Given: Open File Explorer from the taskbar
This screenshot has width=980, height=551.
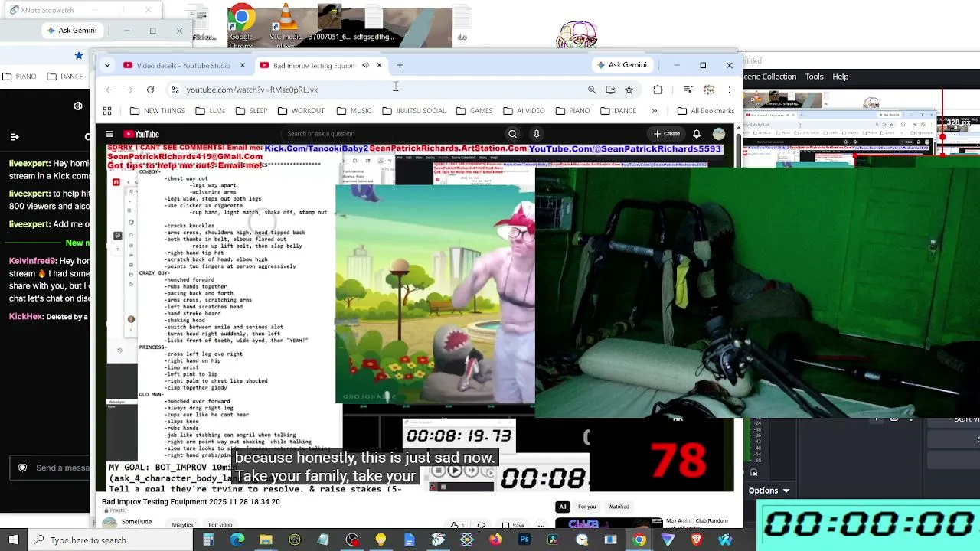Looking at the screenshot, I should [x=266, y=540].
